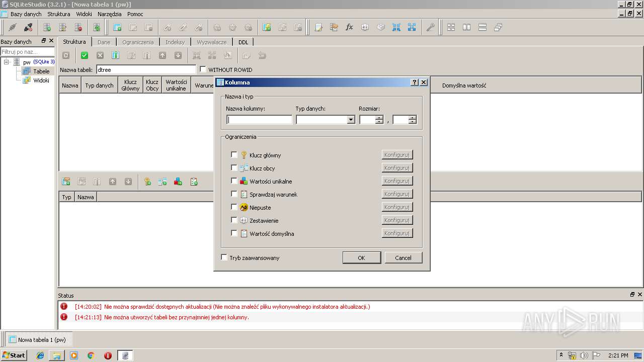Switch to the Dane tab
The width and height of the screenshot is (644, 362).
click(x=104, y=42)
